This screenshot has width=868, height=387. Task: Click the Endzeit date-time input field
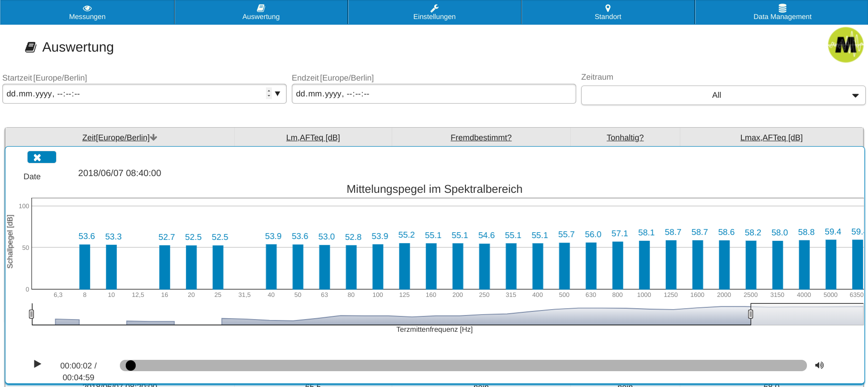pyautogui.click(x=434, y=94)
